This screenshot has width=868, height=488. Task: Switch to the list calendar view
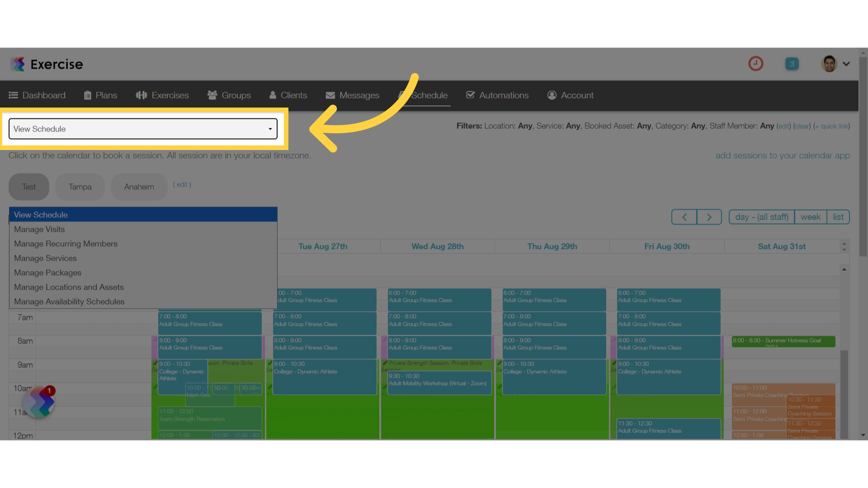tap(838, 216)
